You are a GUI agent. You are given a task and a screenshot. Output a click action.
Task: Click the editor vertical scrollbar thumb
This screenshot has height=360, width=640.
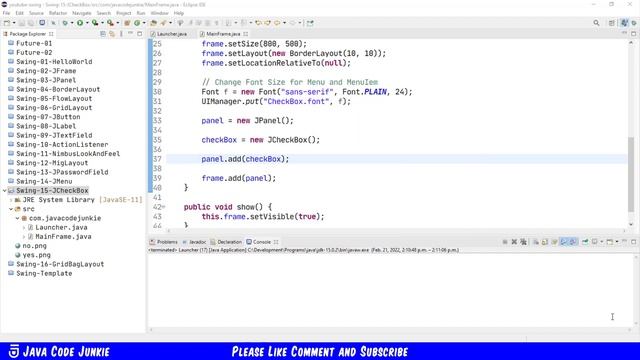(x=631, y=175)
